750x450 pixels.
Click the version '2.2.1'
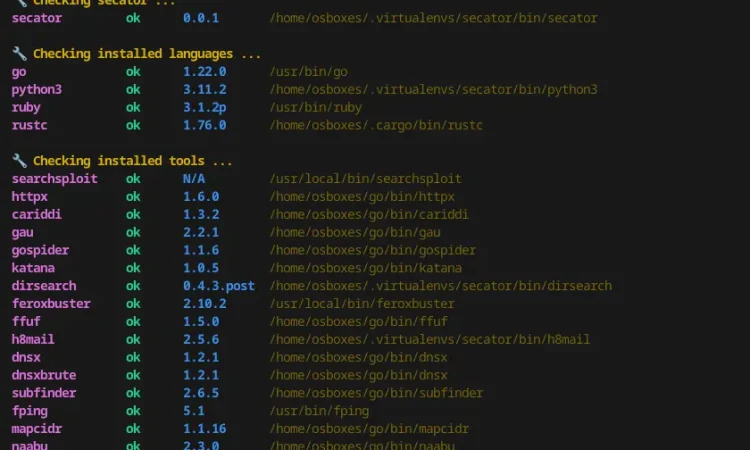click(201, 232)
